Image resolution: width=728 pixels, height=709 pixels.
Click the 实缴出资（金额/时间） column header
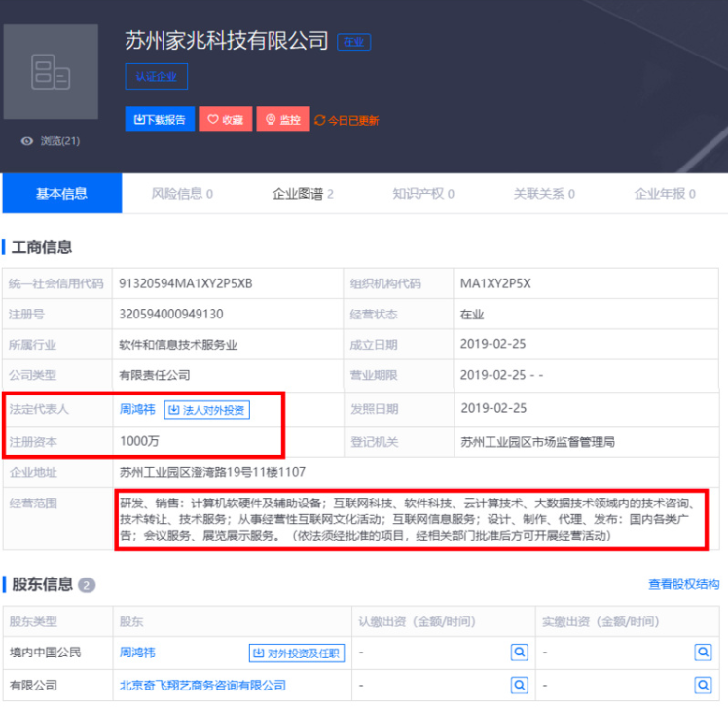pyautogui.click(x=601, y=621)
